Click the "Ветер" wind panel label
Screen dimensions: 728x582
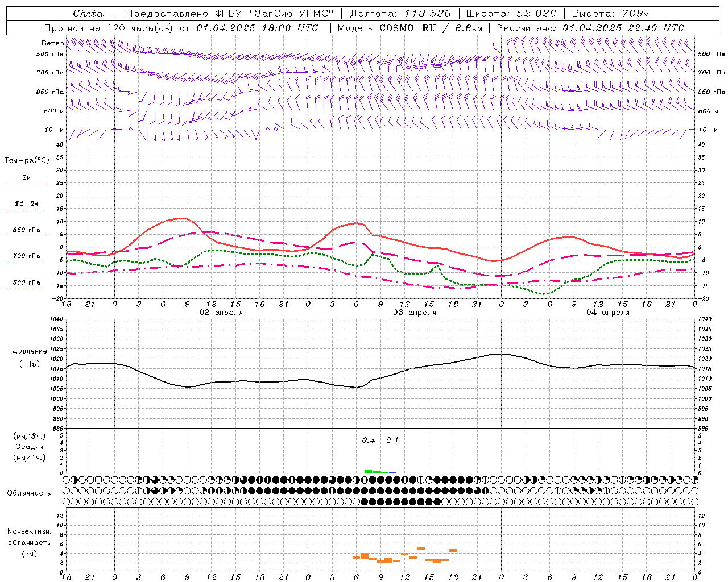coord(52,43)
